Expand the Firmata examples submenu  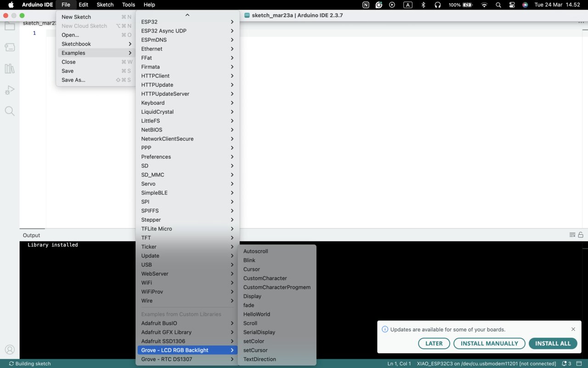[x=187, y=67]
